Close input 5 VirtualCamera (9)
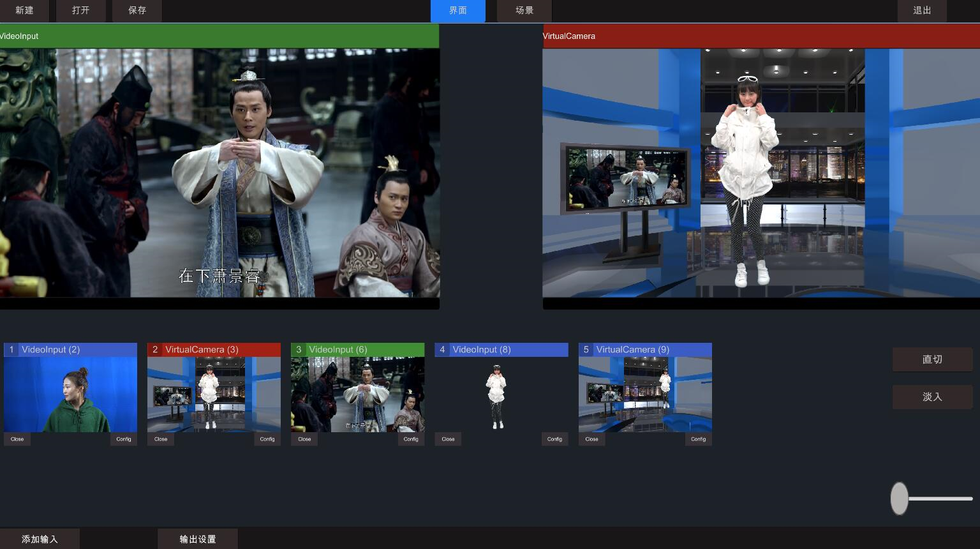Screen dimensions: 980x549 [592, 439]
